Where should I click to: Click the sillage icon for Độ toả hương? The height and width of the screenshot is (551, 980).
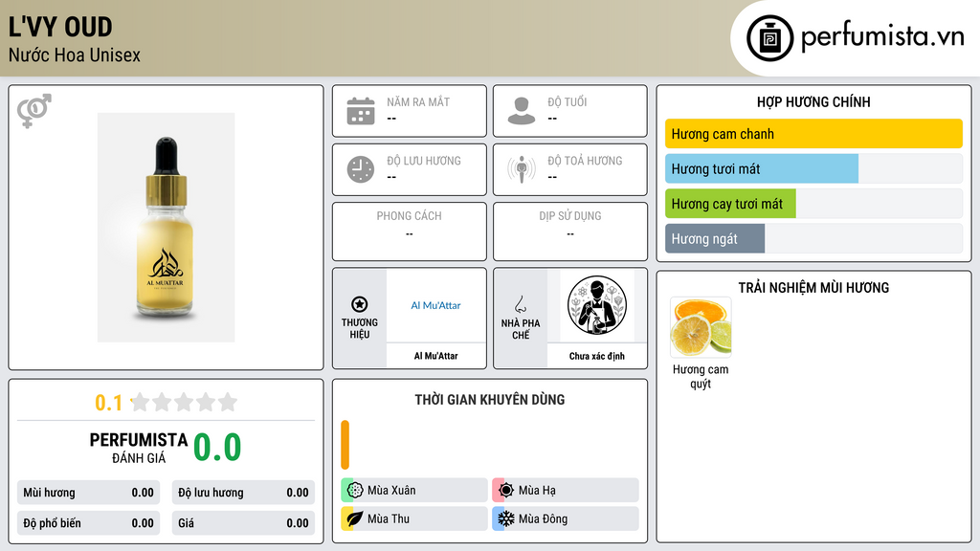[x=522, y=169]
